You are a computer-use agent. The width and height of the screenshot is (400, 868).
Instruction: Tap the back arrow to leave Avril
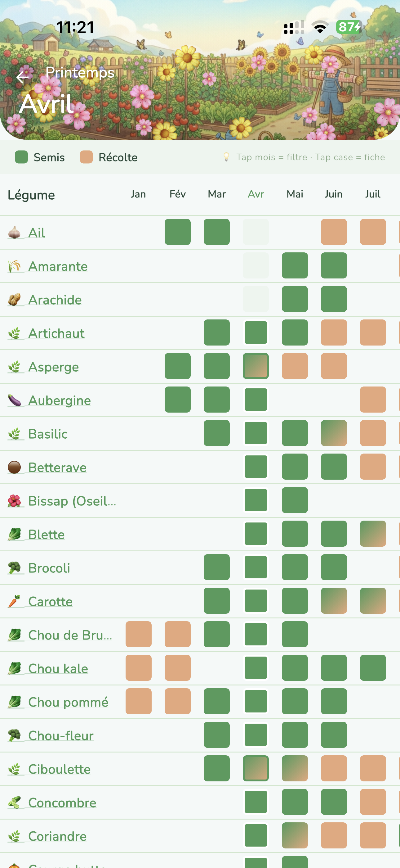pyautogui.click(x=22, y=77)
